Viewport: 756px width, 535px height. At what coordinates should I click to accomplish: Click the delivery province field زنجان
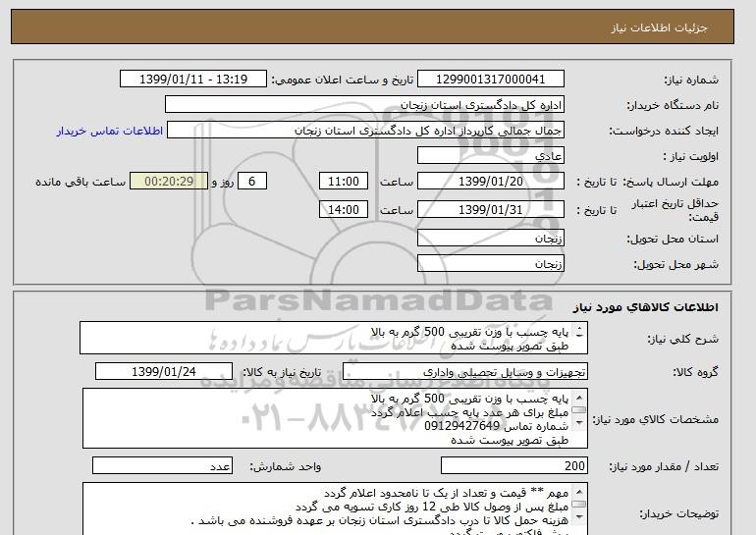click(x=490, y=239)
